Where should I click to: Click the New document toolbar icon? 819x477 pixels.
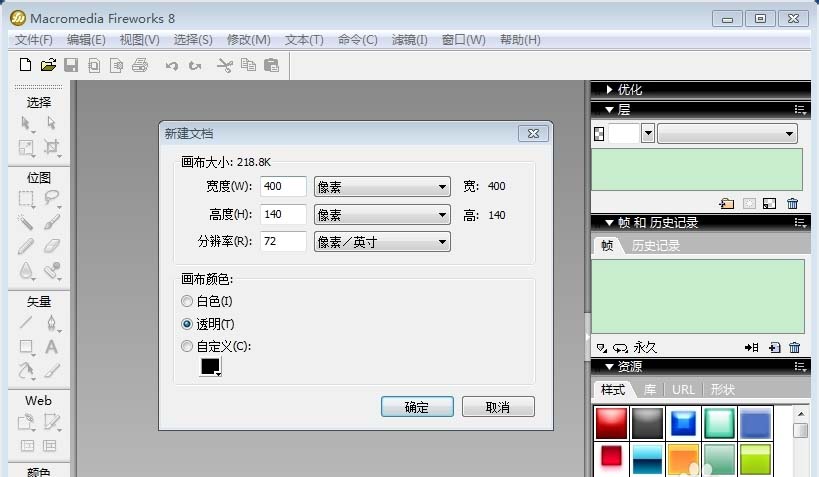pos(25,65)
